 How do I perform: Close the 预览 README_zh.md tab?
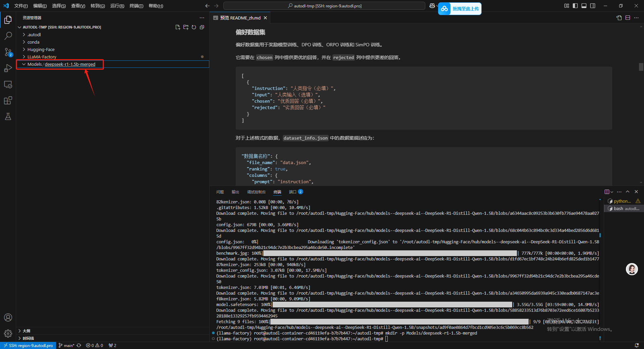[x=265, y=18]
